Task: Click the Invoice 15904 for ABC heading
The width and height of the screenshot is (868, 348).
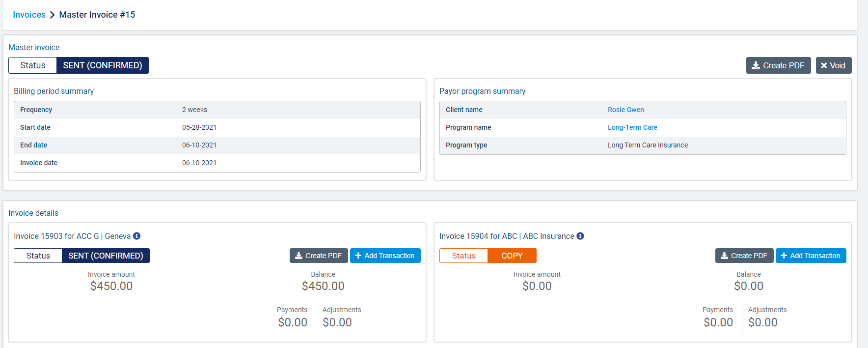Action: (x=506, y=236)
